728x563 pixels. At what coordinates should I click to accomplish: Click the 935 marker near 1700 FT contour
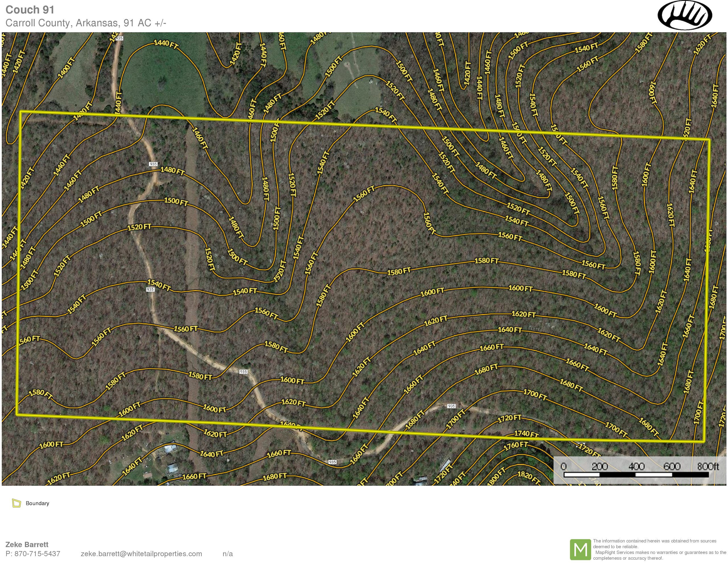451,406
